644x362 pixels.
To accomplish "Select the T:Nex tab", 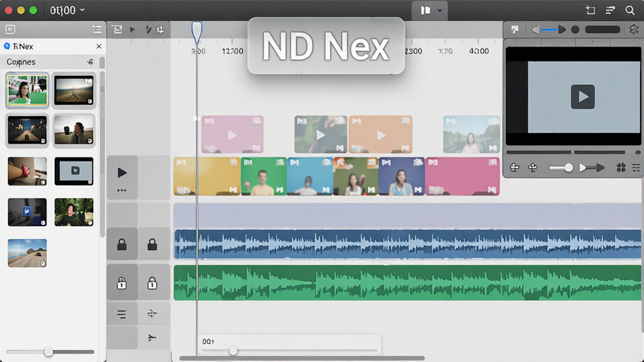I will tap(23, 47).
